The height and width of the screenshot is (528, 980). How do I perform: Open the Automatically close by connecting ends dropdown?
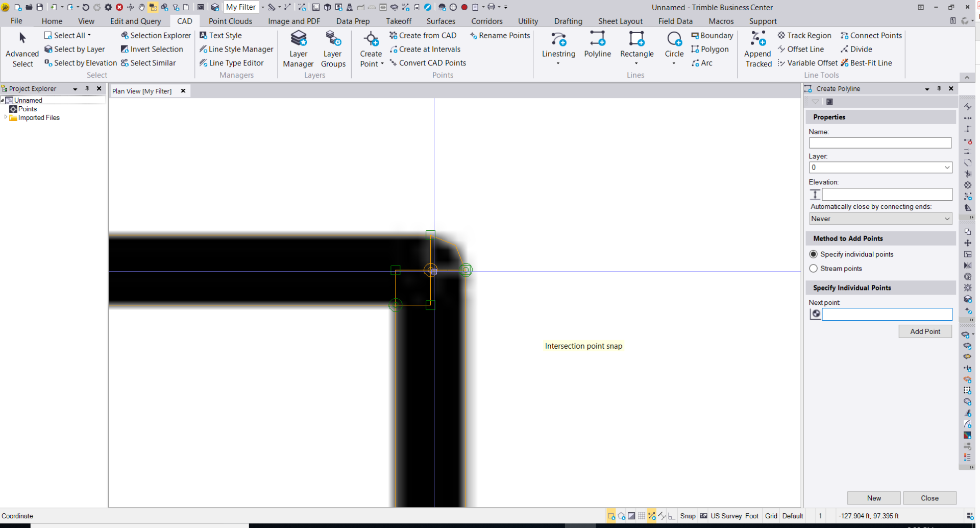(x=947, y=219)
